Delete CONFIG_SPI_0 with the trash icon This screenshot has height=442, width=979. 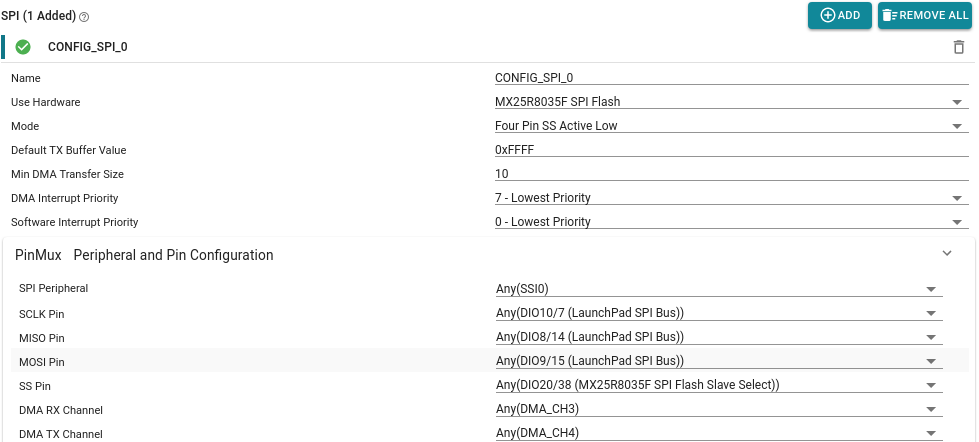[959, 47]
